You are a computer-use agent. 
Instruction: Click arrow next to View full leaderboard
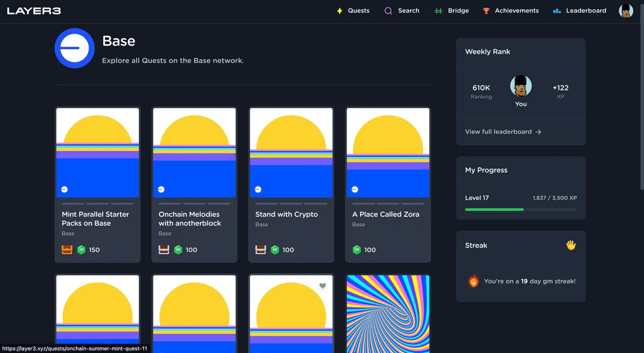point(538,132)
